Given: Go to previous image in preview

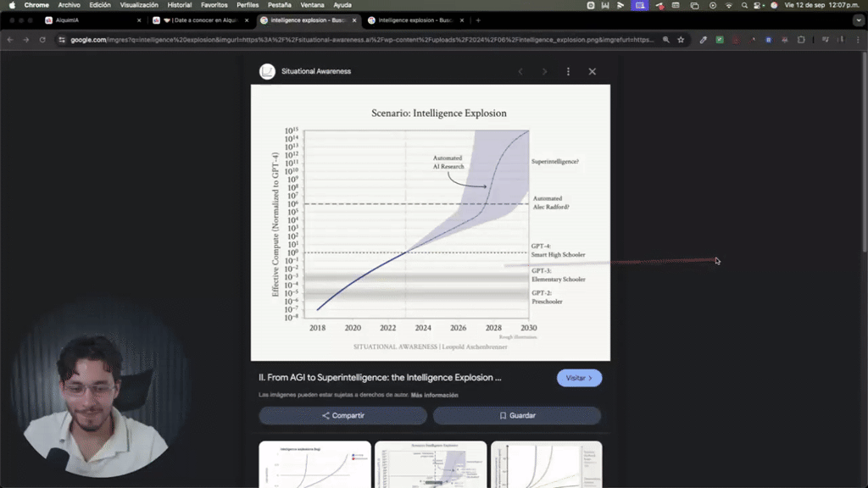Looking at the screenshot, I should click(x=520, y=71).
